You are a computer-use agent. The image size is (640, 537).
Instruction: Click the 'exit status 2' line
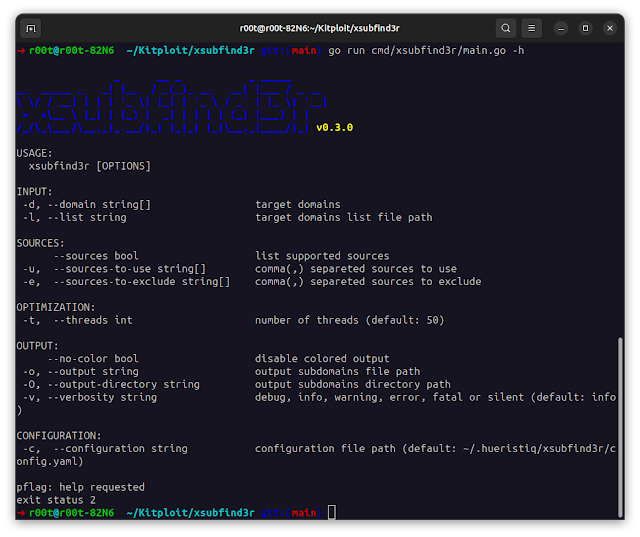[56, 500]
